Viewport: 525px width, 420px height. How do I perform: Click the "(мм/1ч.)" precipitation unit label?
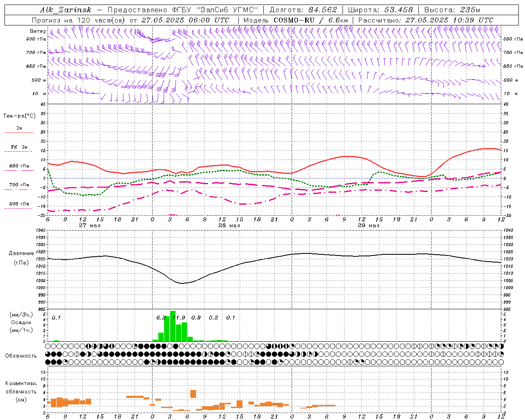21,330
